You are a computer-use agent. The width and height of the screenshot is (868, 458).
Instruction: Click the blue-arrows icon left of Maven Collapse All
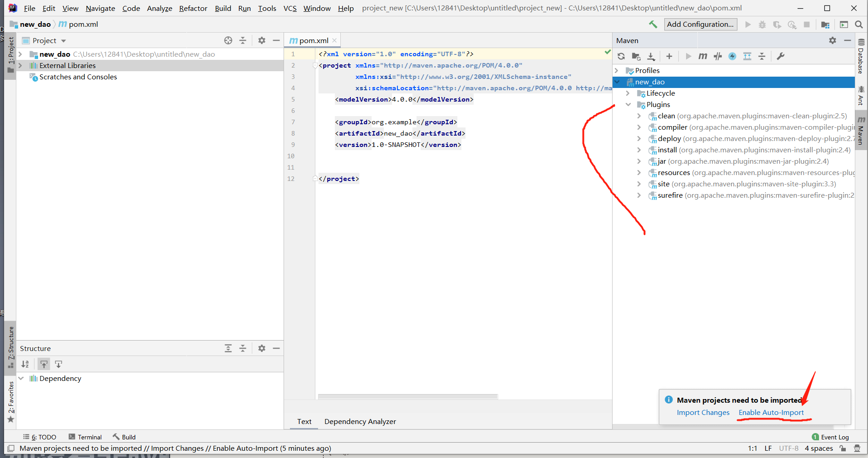(747, 56)
